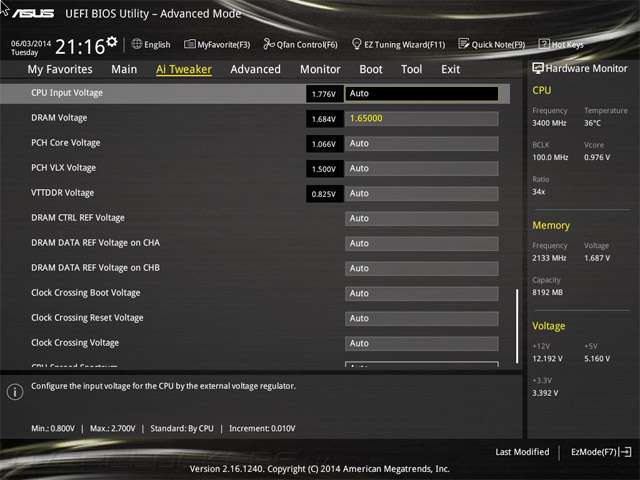
Task: Click PCH Core Voltage Auto field
Action: pos(422,143)
